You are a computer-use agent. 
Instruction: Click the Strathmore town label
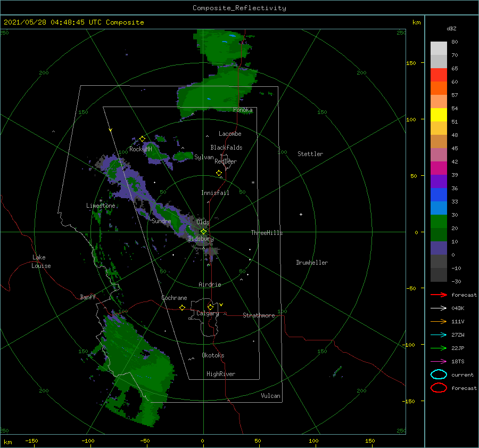click(259, 315)
